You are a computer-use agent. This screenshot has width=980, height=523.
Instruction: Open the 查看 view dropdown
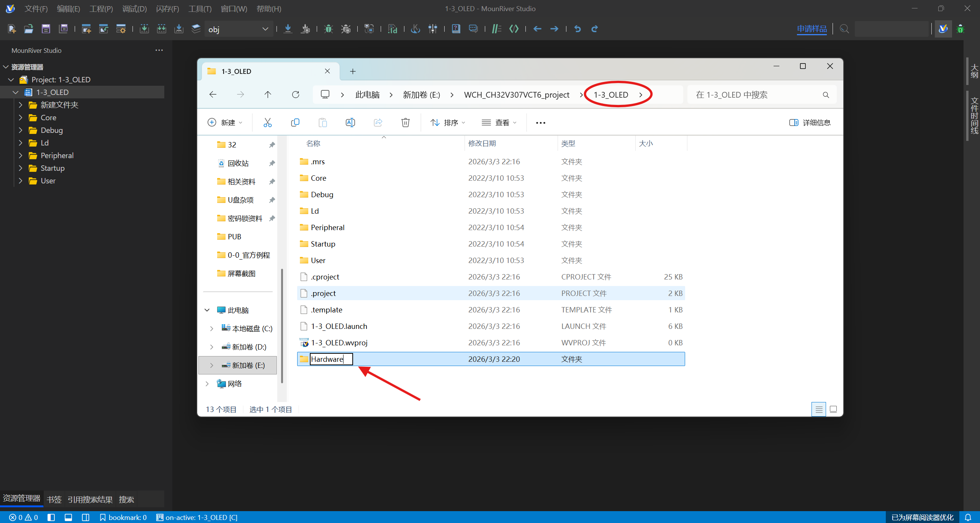[x=499, y=123]
